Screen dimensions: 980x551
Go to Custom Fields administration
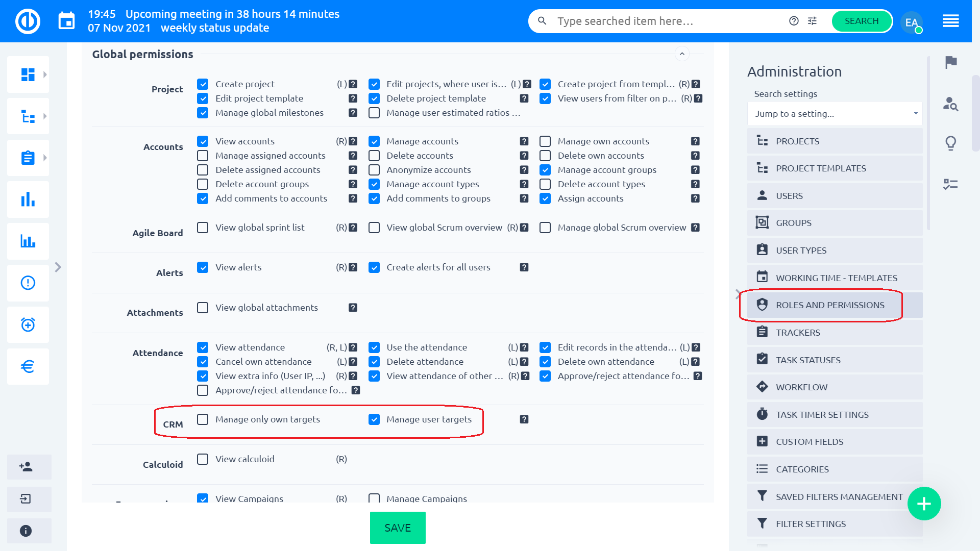[809, 442]
